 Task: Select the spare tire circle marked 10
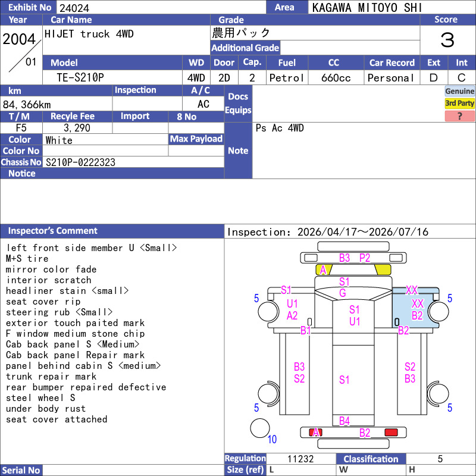point(260,428)
